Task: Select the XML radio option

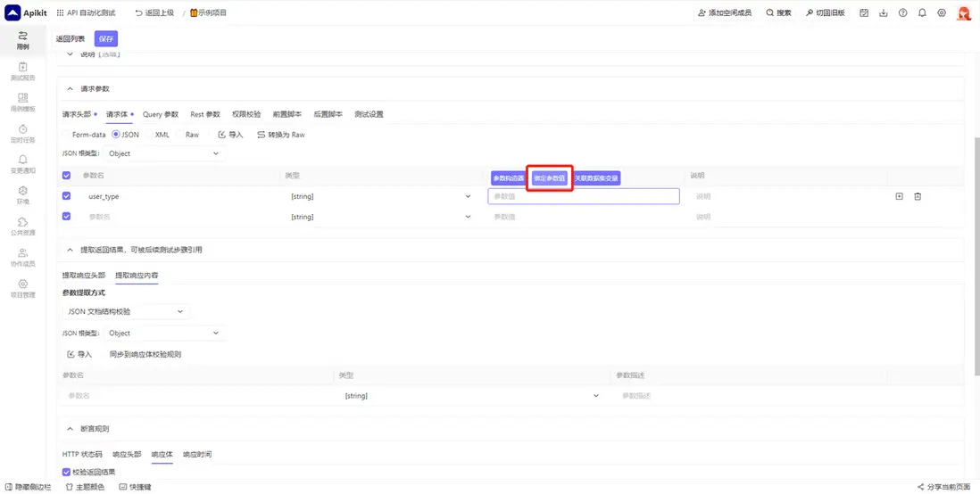Action: click(x=158, y=135)
